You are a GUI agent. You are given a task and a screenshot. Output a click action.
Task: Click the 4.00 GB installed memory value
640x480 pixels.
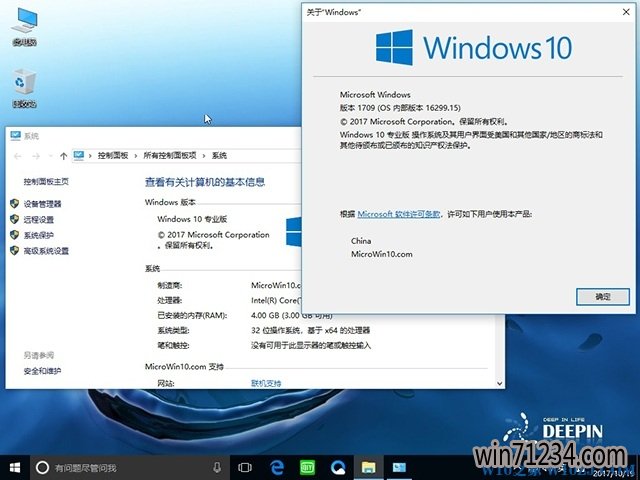point(291,315)
